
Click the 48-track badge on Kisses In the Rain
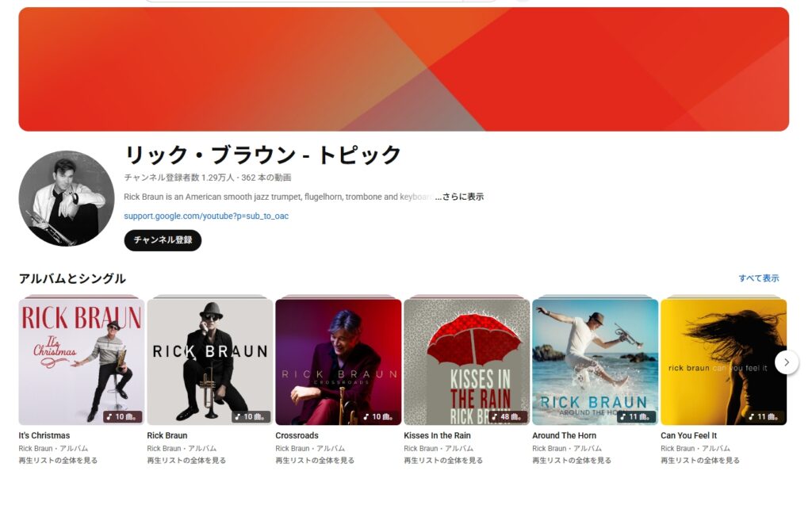[x=507, y=416]
